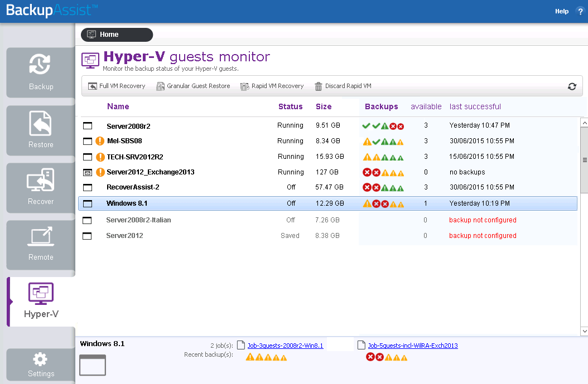588x384 pixels.
Task: Click the Help link in header
Action: click(562, 11)
